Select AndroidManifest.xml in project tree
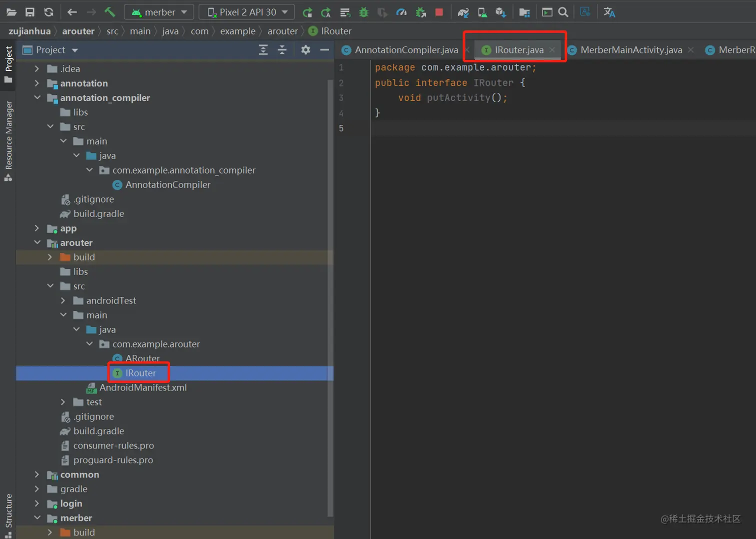The image size is (756, 539). click(x=142, y=387)
